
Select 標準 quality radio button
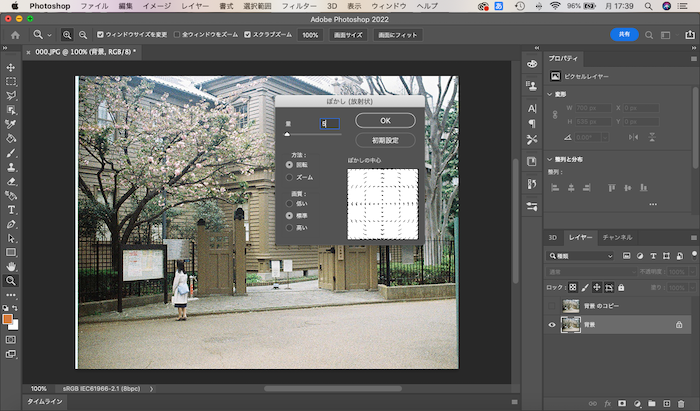[x=289, y=216]
